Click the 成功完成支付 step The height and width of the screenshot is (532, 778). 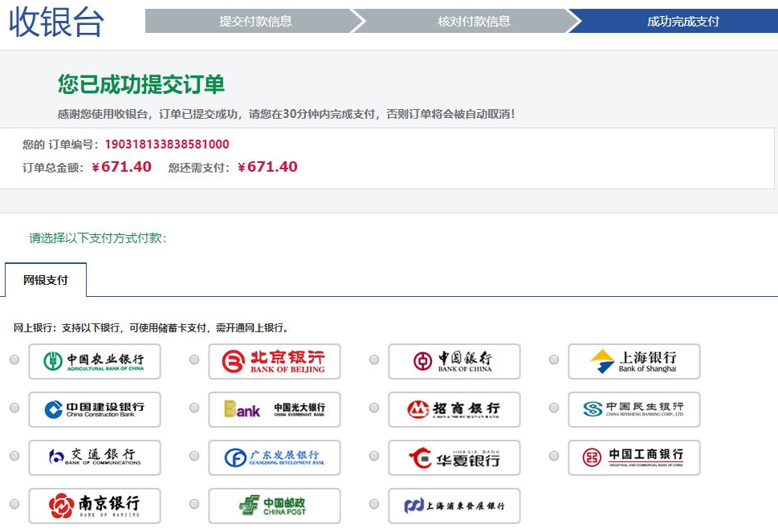coord(682,21)
